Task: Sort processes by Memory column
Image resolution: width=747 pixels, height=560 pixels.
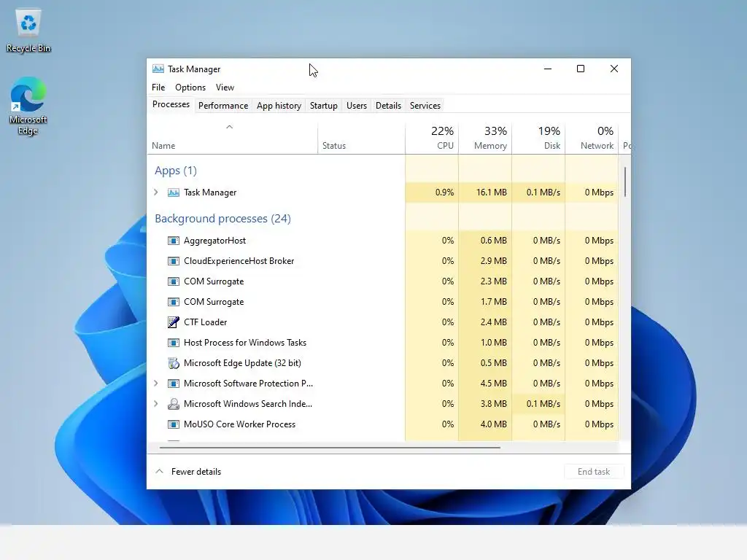Action: (x=485, y=138)
